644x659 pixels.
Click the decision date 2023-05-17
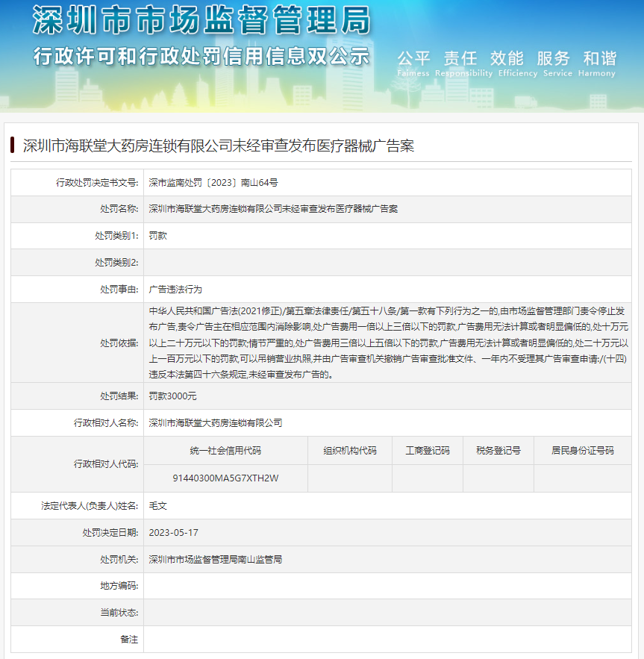[x=174, y=533]
